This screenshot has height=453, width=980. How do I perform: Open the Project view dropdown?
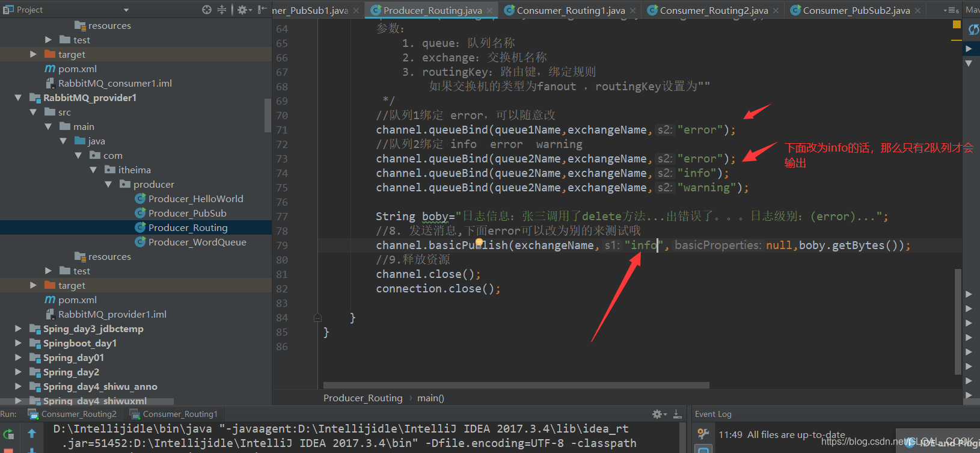126,10
